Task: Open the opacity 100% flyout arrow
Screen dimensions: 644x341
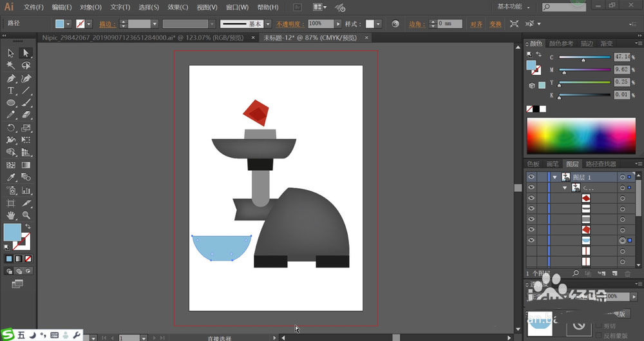Action: click(x=338, y=24)
